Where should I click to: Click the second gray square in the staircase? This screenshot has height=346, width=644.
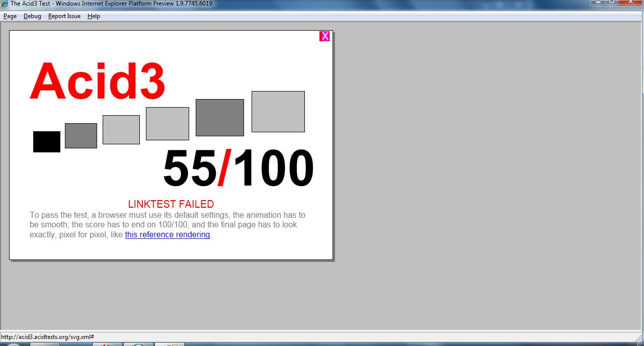tap(80, 135)
